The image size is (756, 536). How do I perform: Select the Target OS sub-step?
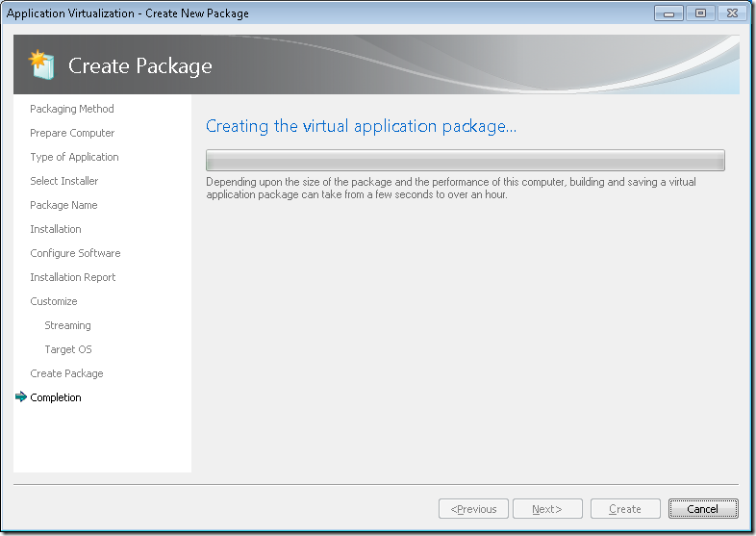[68, 349]
